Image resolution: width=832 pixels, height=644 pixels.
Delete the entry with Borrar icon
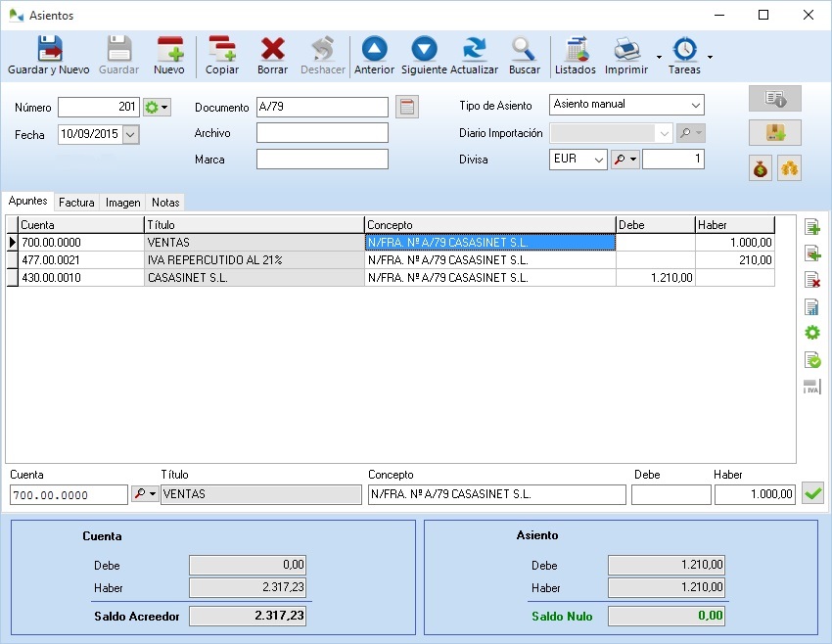pyautogui.click(x=272, y=56)
